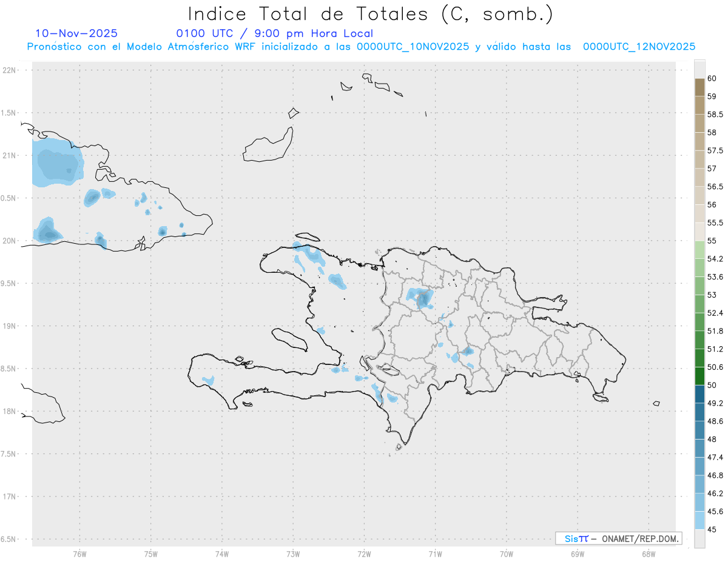The height and width of the screenshot is (562, 728).
Task: Click the "18N" latitude label
Action: (10, 411)
